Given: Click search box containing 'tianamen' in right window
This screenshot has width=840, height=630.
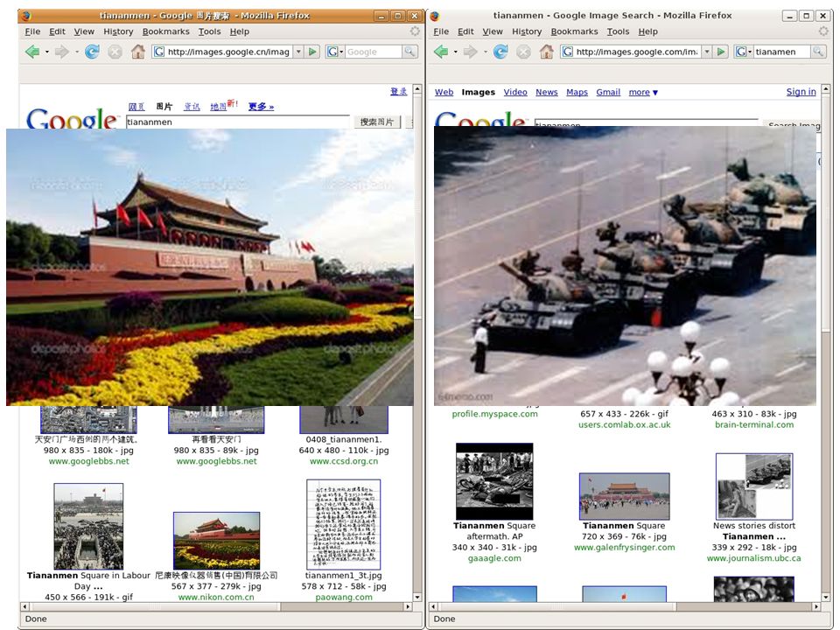Looking at the screenshot, I should click(781, 52).
